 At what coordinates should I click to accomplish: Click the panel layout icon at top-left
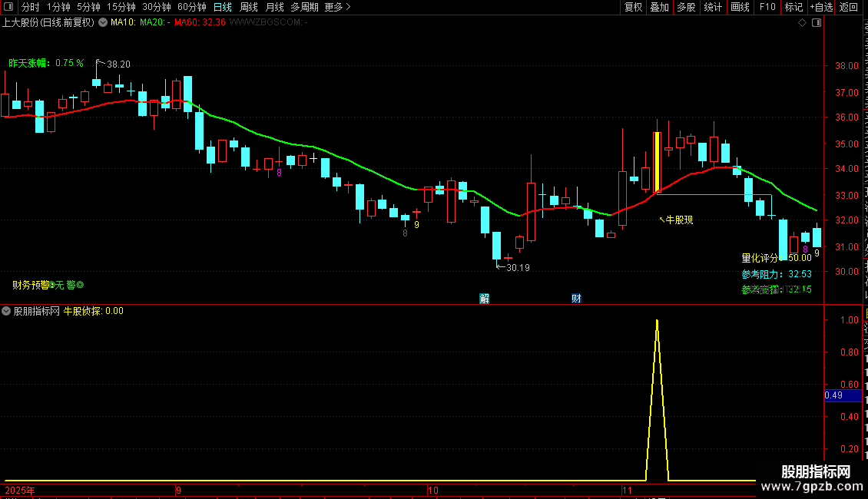[x=8, y=7]
